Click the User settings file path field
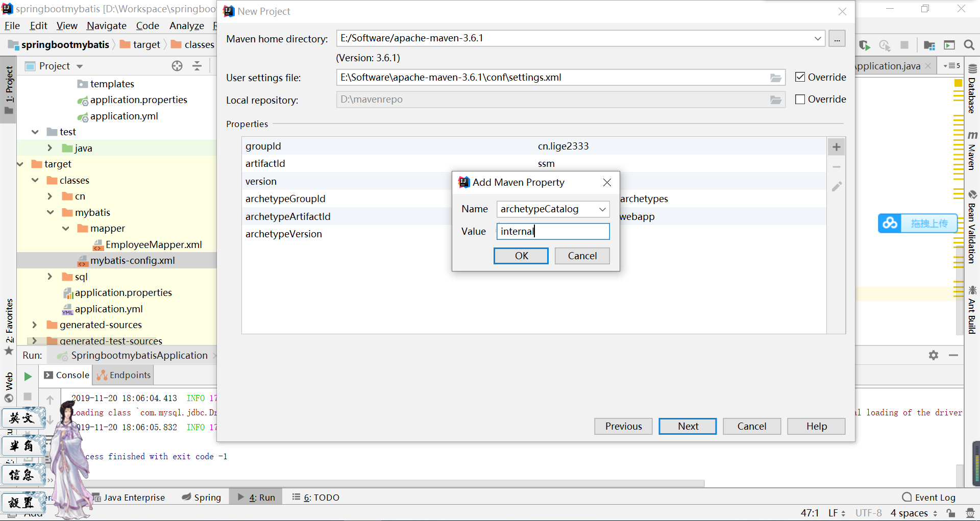980x521 pixels. point(560,78)
